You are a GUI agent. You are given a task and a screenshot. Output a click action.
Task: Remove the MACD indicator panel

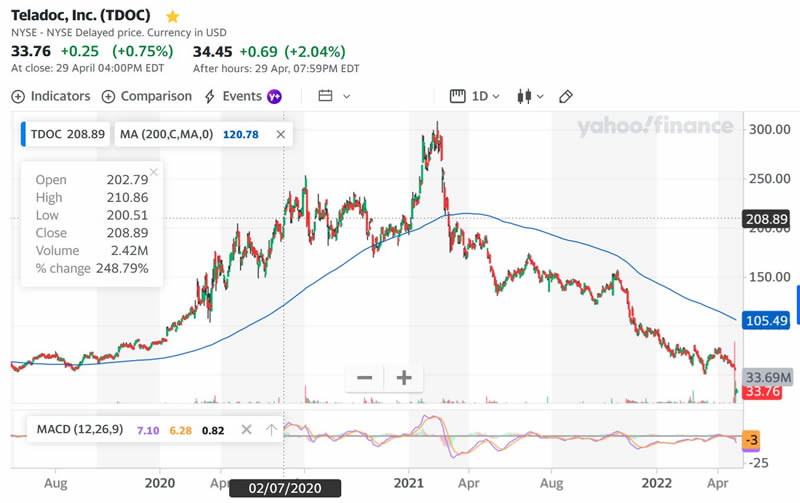247,430
